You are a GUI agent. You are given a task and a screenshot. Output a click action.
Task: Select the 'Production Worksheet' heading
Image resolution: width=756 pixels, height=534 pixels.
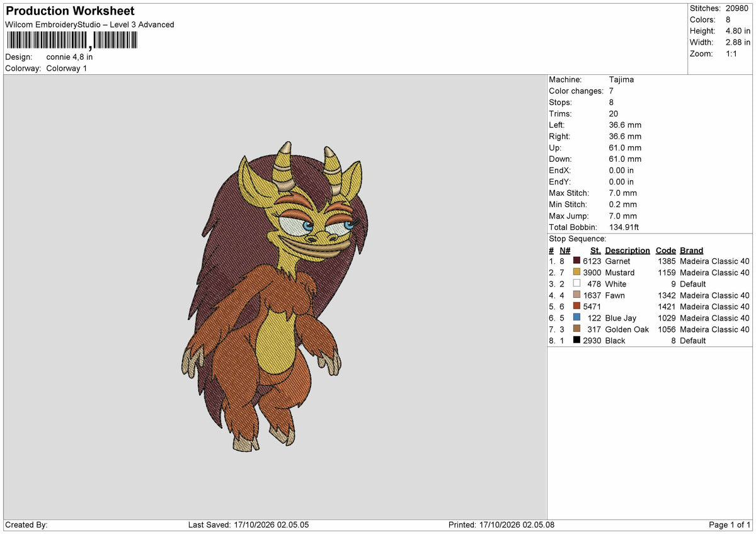70,11
